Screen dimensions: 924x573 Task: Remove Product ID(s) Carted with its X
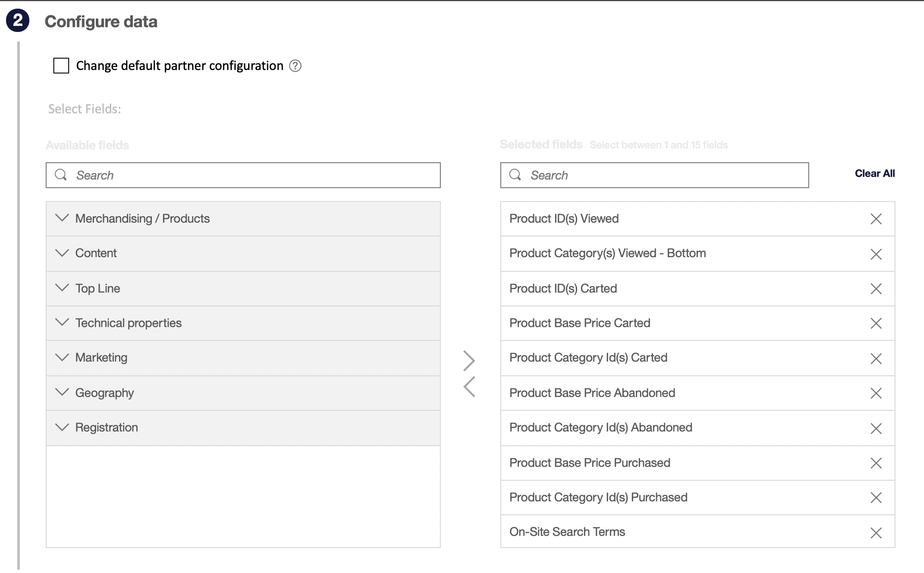tap(876, 289)
